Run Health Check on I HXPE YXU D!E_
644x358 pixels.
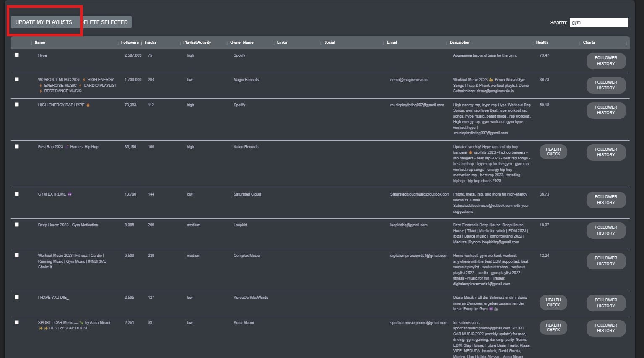point(553,303)
